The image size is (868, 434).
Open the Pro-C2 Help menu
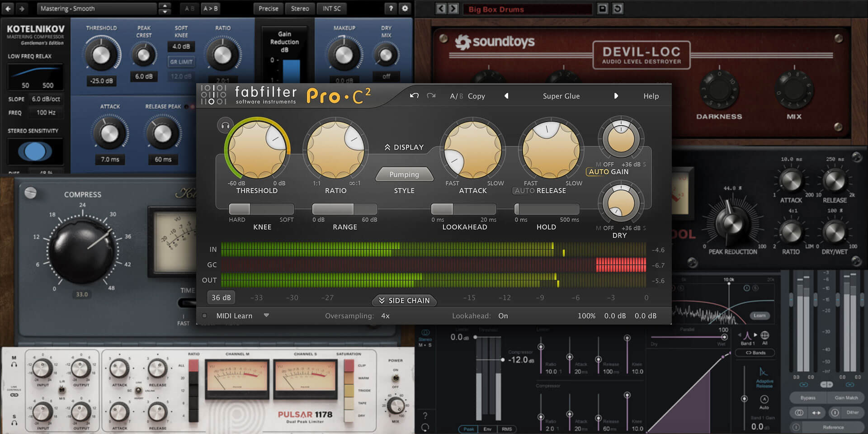point(651,96)
